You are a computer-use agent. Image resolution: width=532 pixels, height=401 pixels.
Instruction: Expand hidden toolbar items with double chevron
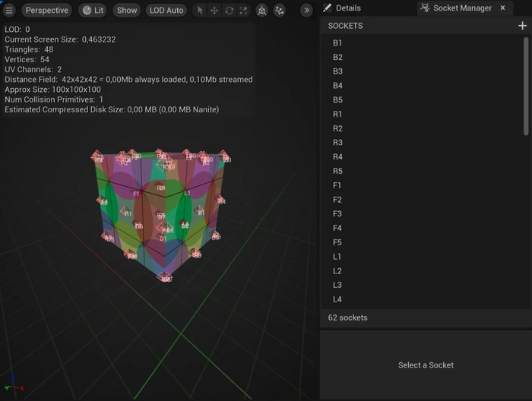tap(306, 11)
